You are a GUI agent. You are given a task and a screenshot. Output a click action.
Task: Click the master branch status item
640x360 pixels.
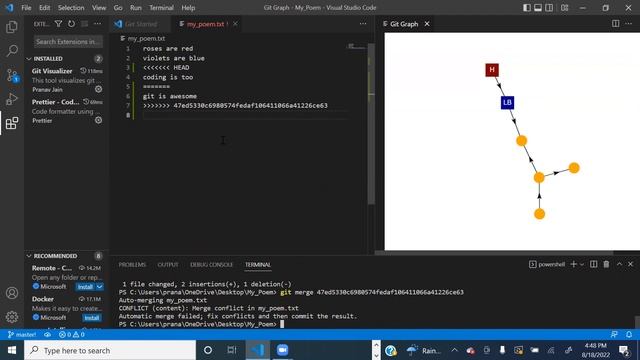22,335
